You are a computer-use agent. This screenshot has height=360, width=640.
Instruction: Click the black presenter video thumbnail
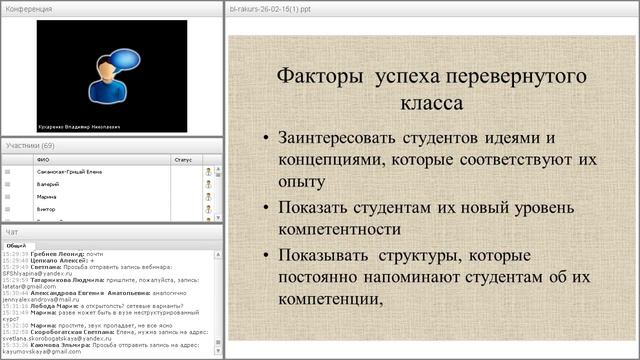112,76
